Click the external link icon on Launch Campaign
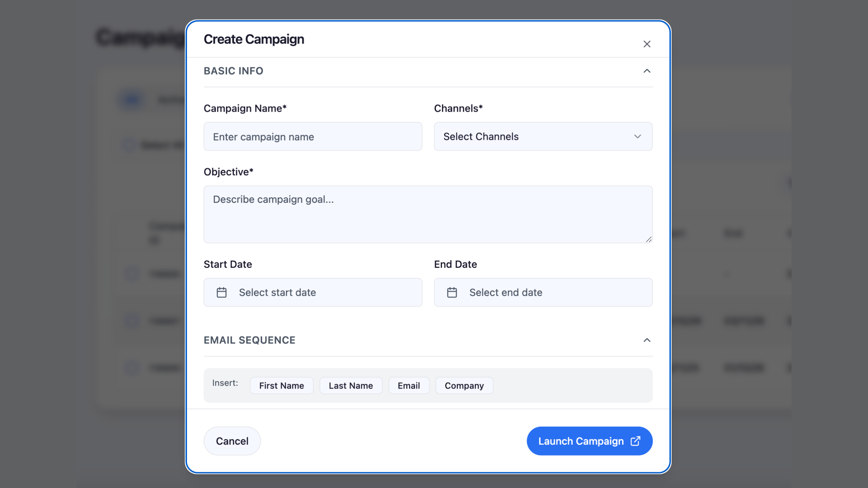The image size is (868, 488). pyautogui.click(x=635, y=441)
